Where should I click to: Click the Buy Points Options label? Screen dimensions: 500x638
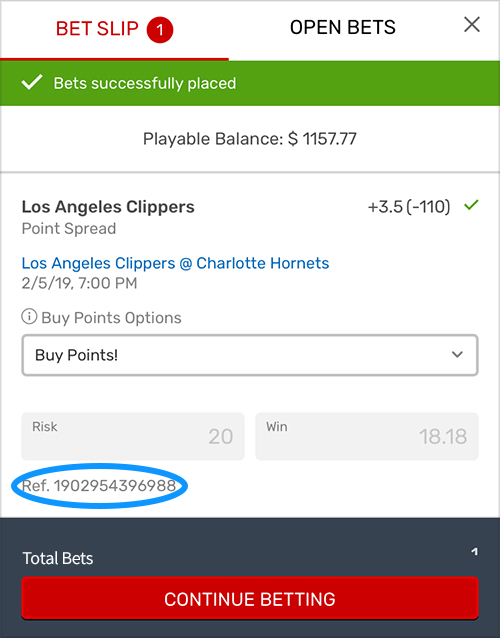[x=111, y=317]
